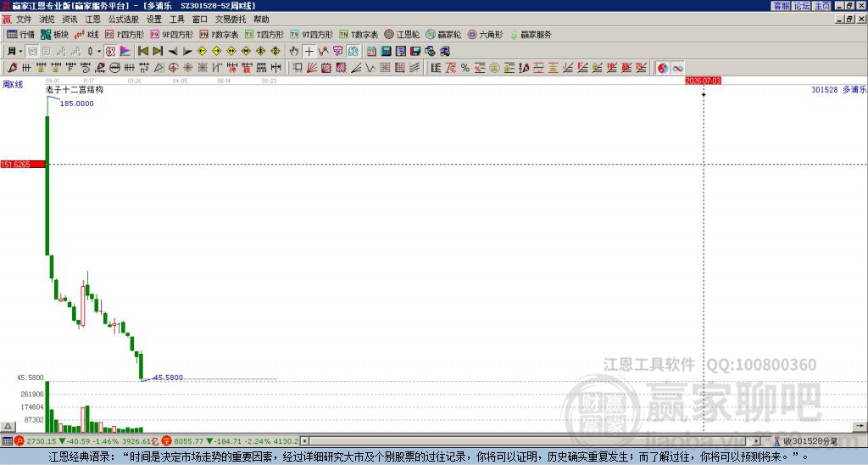The image size is (868, 465).
Task: Open the 9P四方形 tool
Action: tap(171, 34)
